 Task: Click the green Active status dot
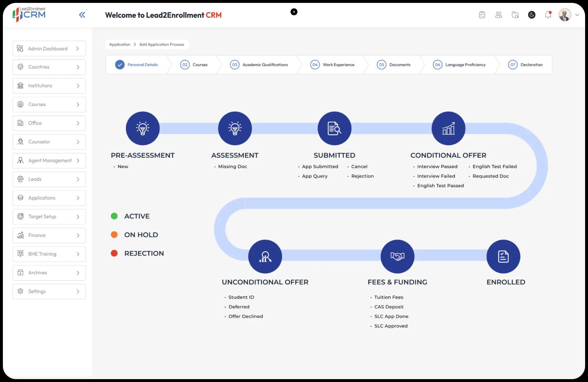click(x=114, y=216)
